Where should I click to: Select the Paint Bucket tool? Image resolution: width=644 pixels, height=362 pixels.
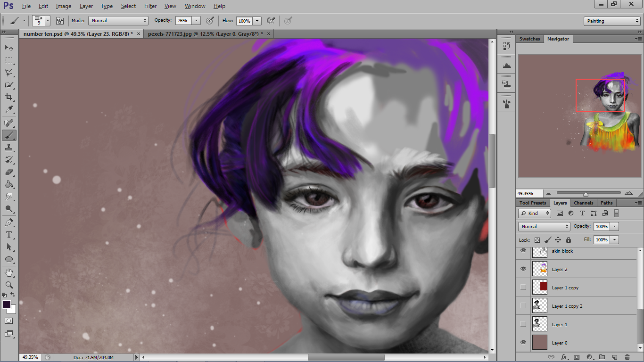[x=9, y=184]
